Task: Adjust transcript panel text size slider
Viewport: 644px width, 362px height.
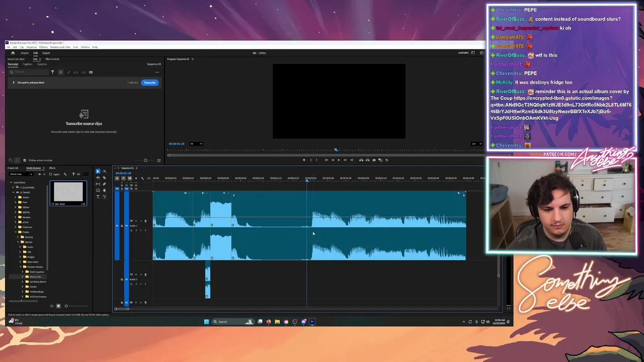Action: pyautogui.click(x=145, y=160)
